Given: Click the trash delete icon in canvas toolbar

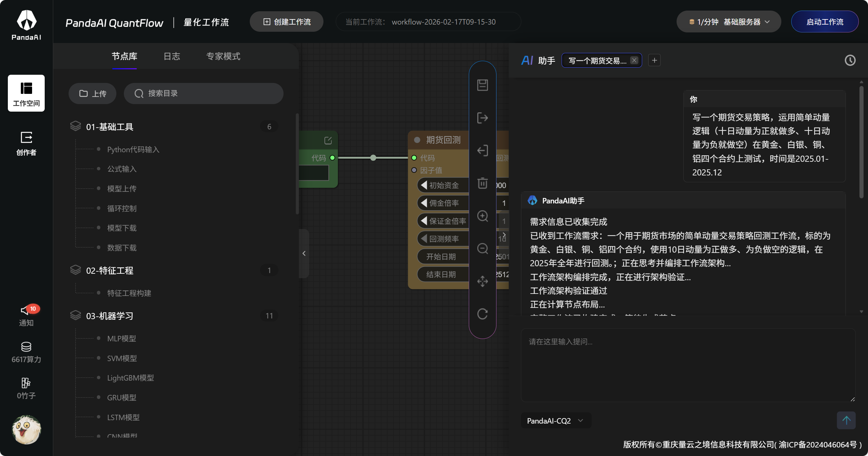Looking at the screenshot, I should 482,183.
